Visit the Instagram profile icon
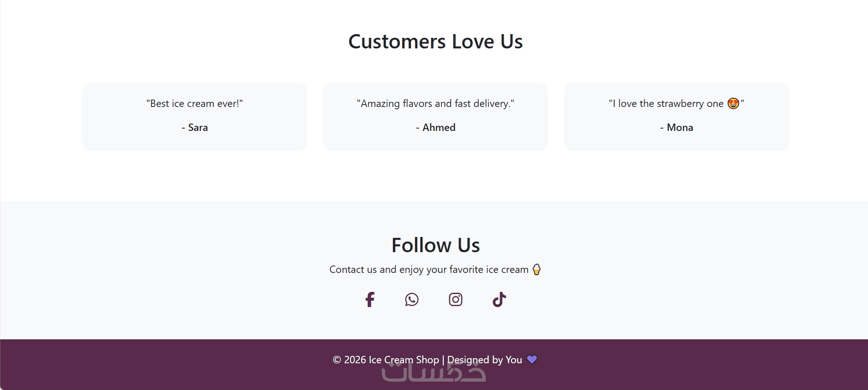The image size is (868, 390). [456, 300]
